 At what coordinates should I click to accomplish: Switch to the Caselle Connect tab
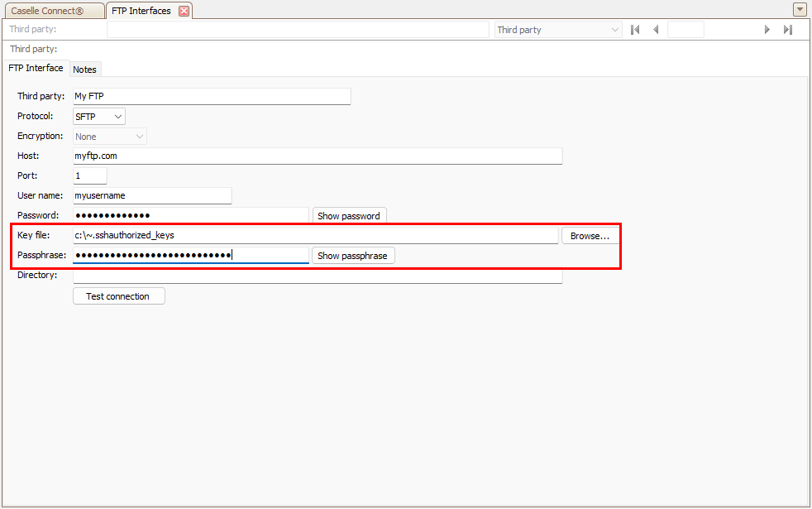[52, 11]
